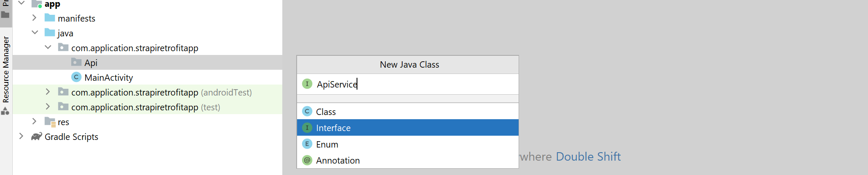Select the Api package folder icon
The height and width of the screenshot is (175, 868).
[76, 63]
